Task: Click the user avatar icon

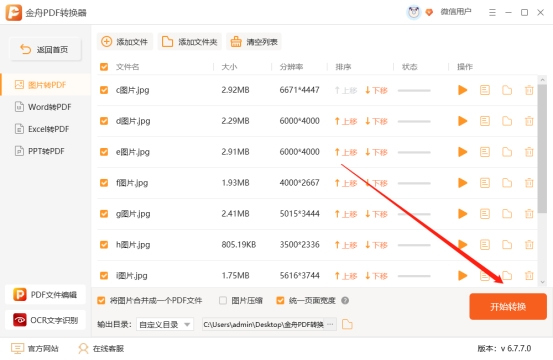Action: (x=414, y=12)
